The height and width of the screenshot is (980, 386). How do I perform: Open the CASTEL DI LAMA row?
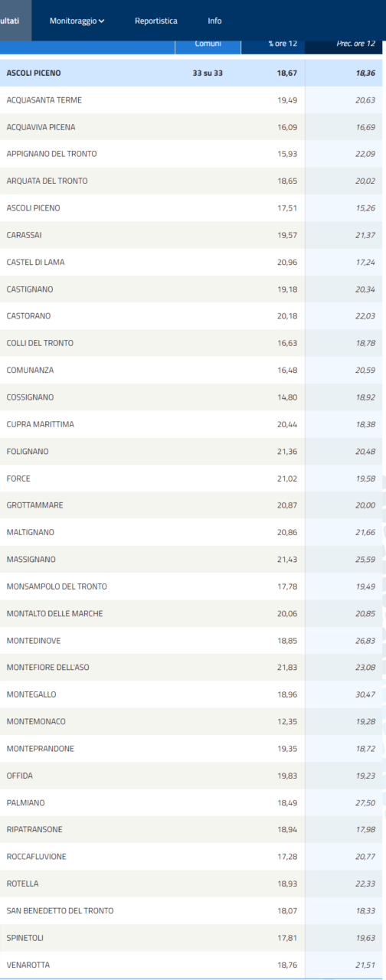(x=193, y=262)
